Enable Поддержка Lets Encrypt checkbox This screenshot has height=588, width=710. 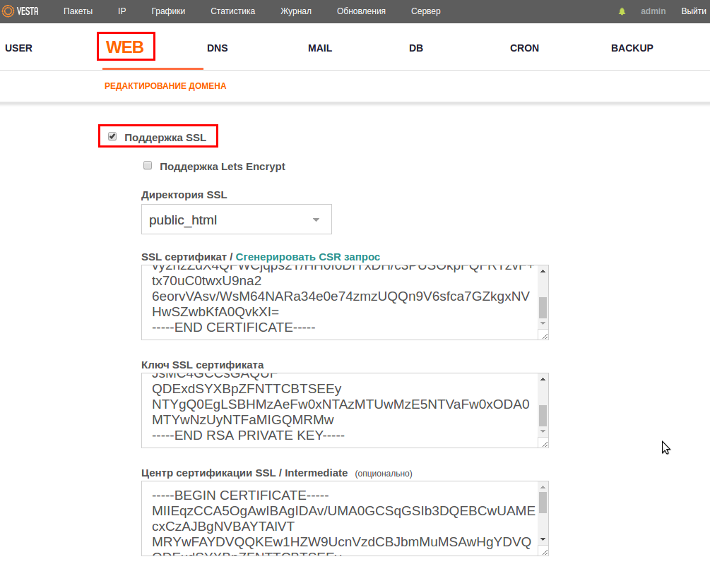148,166
